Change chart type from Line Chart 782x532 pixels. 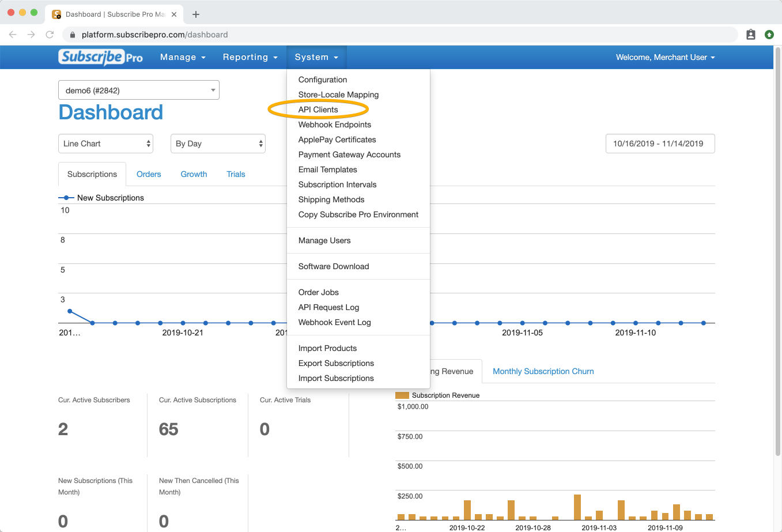[x=105, y=144]
